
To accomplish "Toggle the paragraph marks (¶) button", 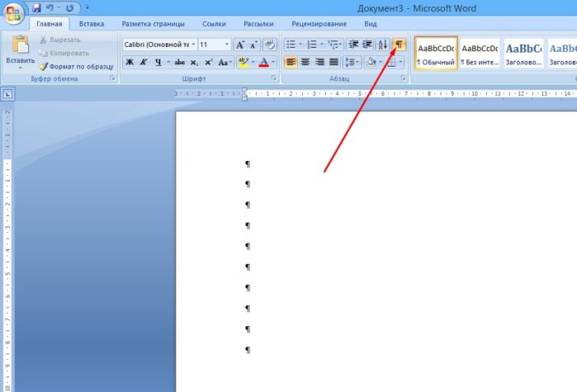I will coord(400,45).
